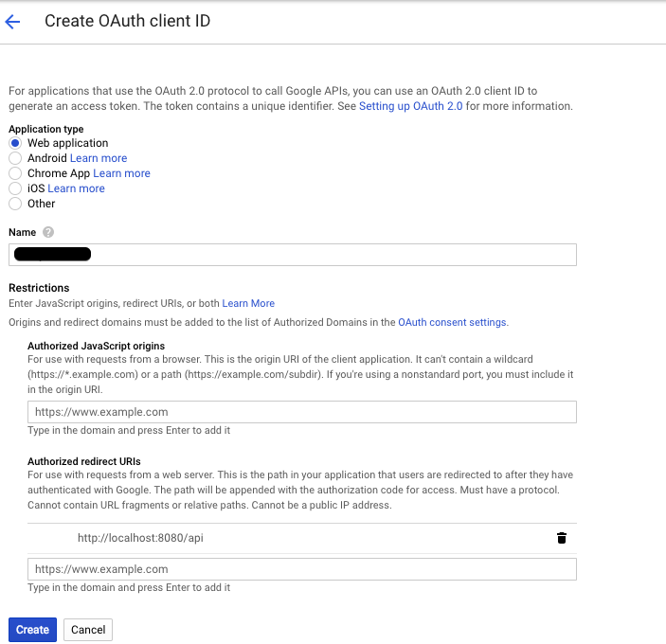
Task: Open the Setting up OAuth 2.0 link
Action: pyautogui.click(x=410, y=106)
